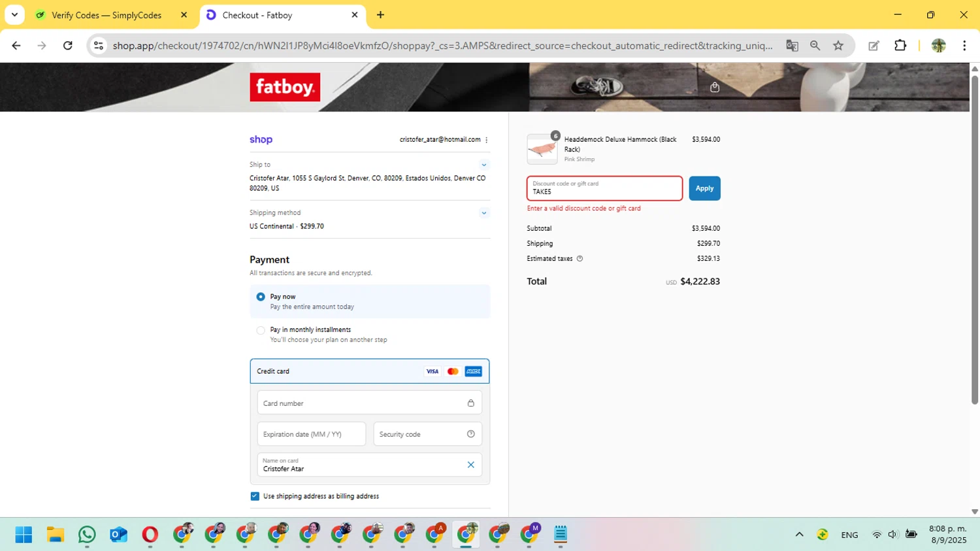Open File Explorer from the taskbar
The image size is (980, 551).
click(56, 535)
